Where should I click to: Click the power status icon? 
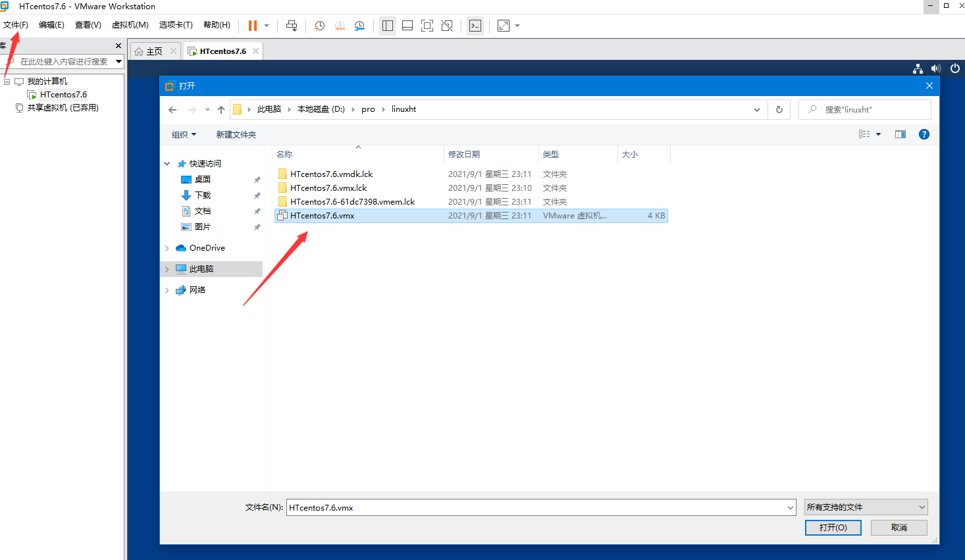pos(955,68)
